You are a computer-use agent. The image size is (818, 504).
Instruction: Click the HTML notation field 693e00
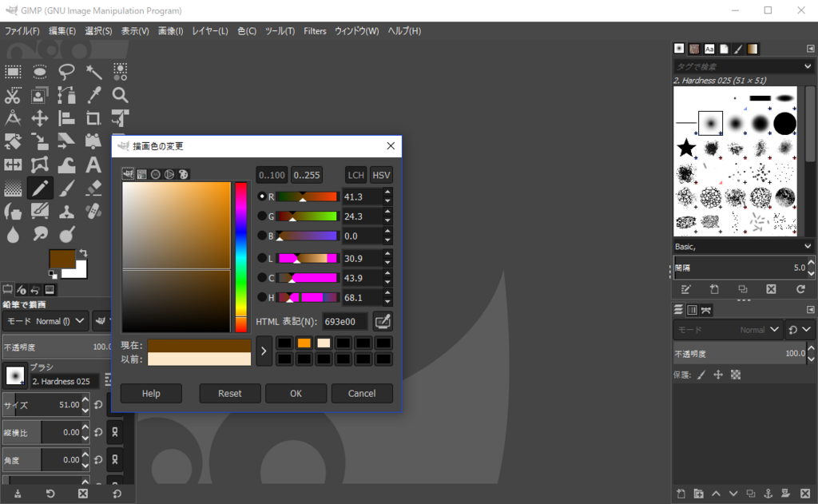click(344, 321)
